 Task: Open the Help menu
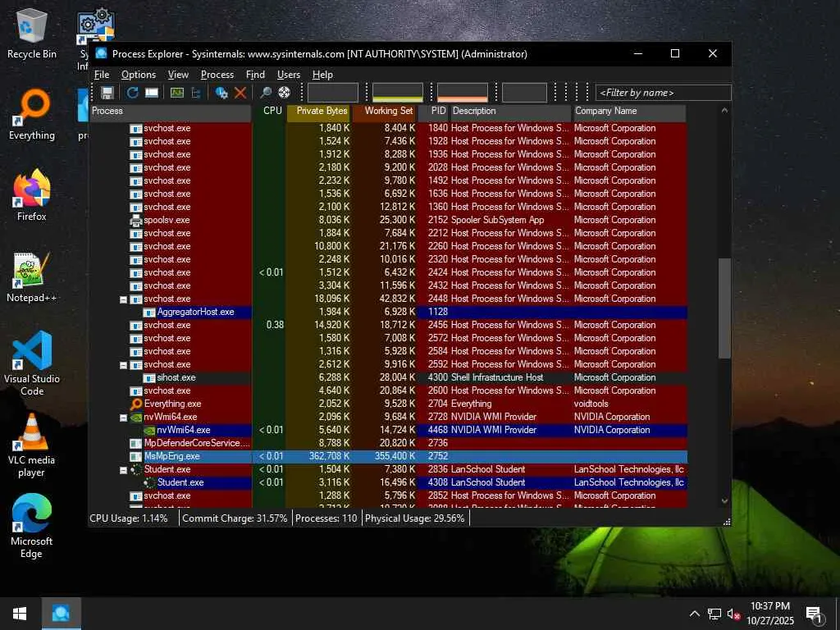(x=322, y=75)
